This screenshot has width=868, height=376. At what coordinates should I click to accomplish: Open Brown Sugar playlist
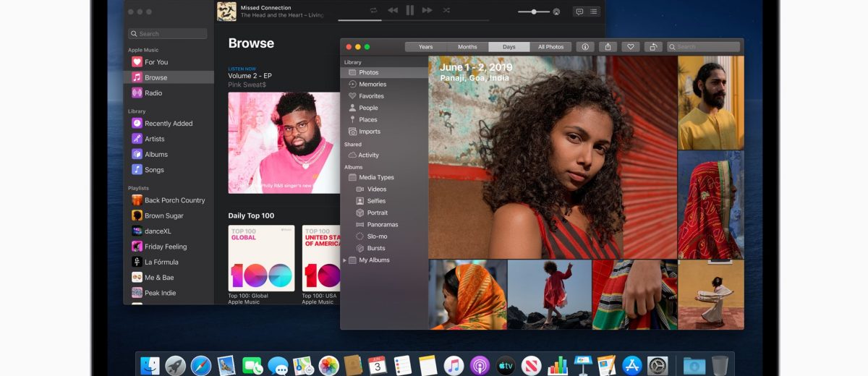coord(169,215)
